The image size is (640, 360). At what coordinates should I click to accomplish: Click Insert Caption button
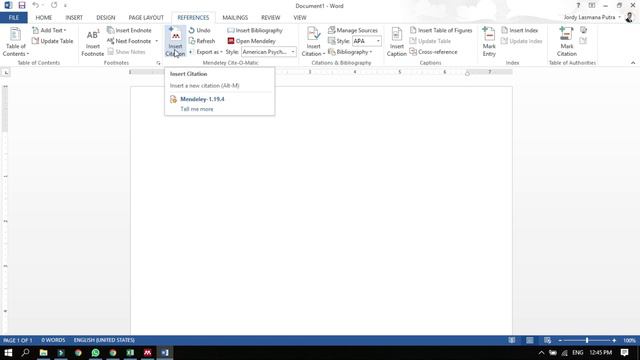click(396, 42)
